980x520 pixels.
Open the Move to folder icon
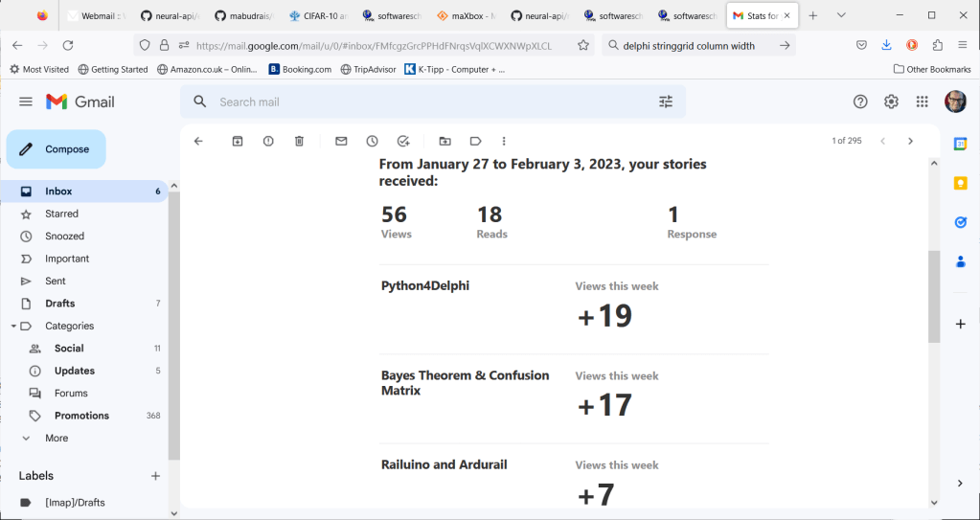(x=444, y=141)
